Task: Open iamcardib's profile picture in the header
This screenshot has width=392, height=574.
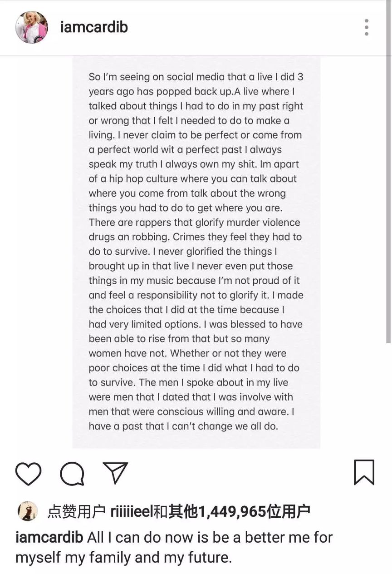Action: click(32, 27)
